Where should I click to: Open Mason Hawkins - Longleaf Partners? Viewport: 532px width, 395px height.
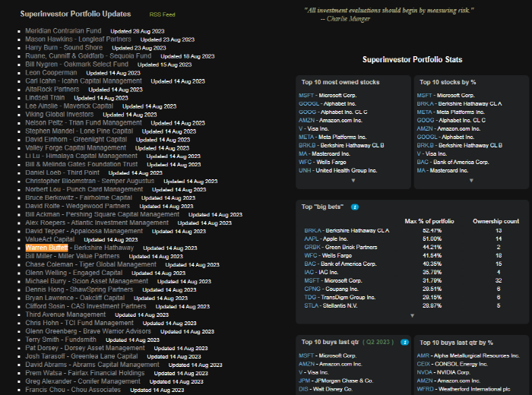click(78, 39)
